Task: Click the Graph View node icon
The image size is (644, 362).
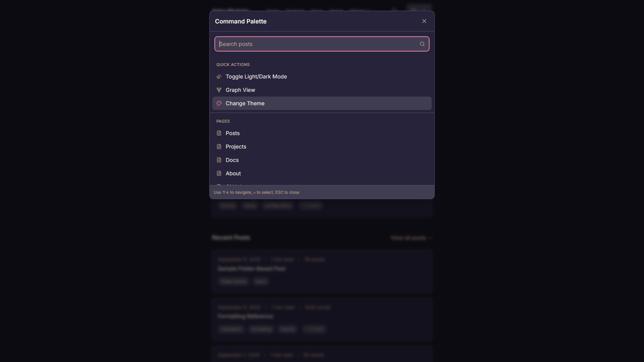Action: coord(219,90)
